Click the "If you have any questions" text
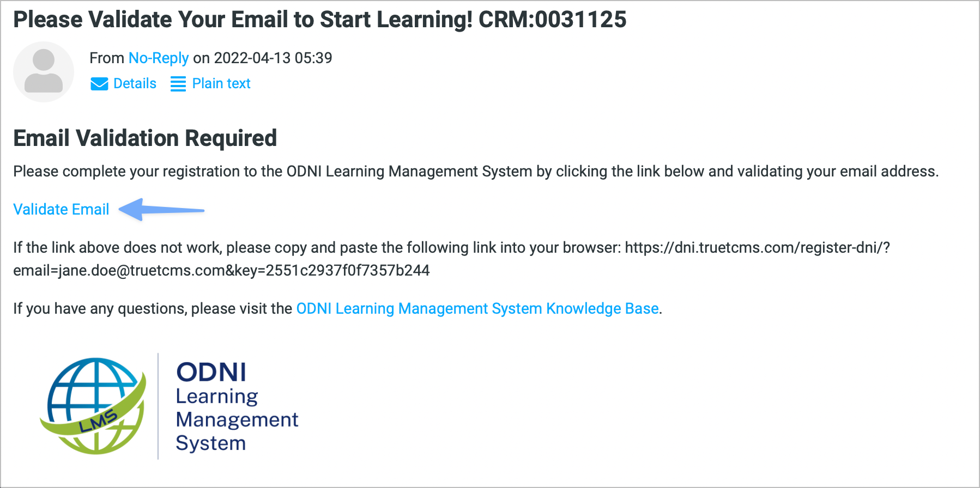This screenshot has height=488, width=980. [153, 308]
